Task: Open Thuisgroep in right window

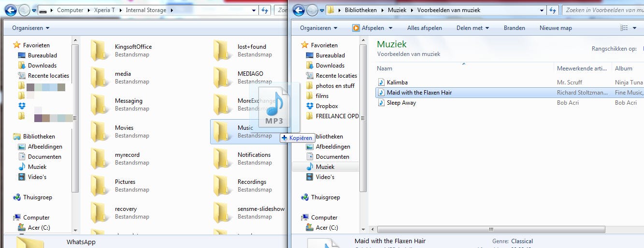Action: (321, 197)
